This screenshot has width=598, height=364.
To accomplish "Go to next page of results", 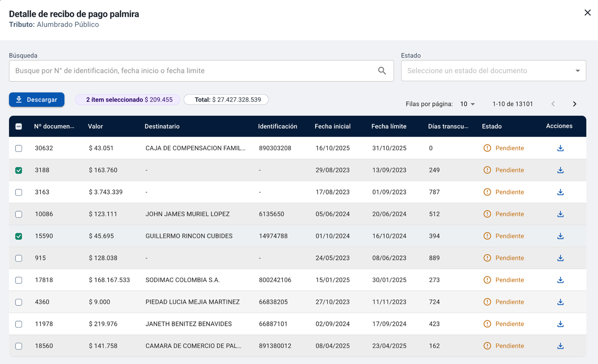I will pos(574,104).
